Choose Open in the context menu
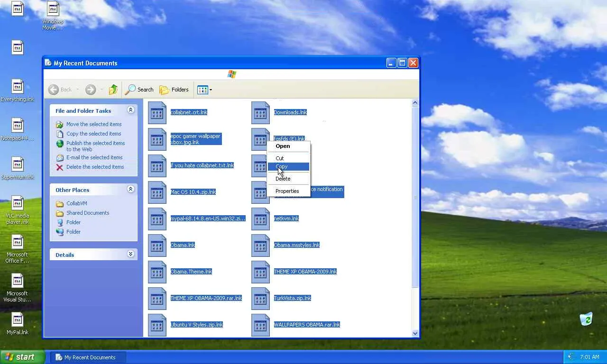This screenshot has height=364, width=607. pos(289,146)
